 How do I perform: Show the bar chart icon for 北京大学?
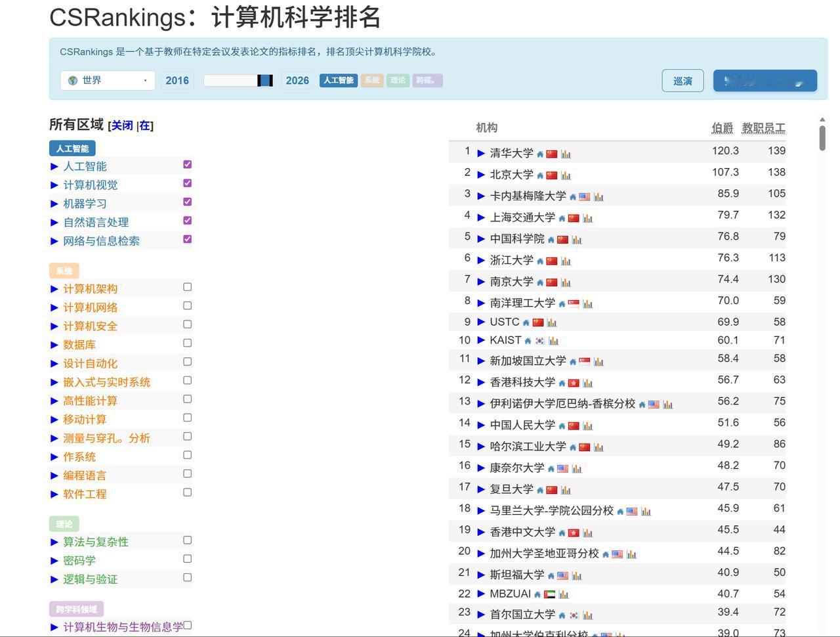pyautogui.click(x=566, y=175)
